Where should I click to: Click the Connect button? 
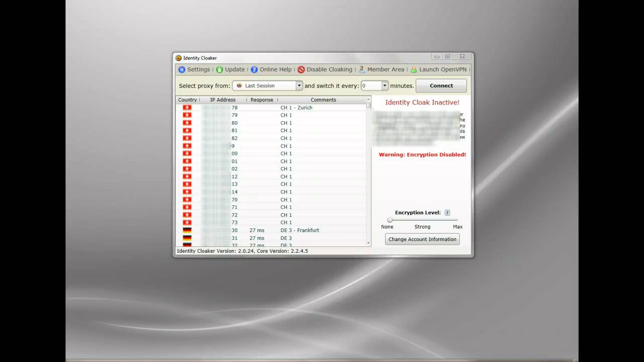point(441,85)
